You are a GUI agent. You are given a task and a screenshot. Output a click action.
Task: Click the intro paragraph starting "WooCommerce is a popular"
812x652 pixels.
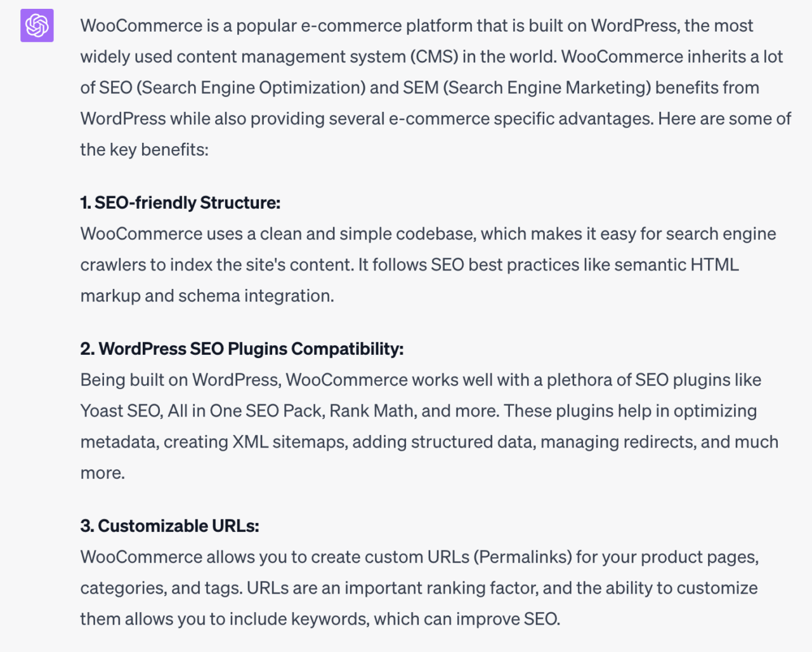[x=435, y=88]
